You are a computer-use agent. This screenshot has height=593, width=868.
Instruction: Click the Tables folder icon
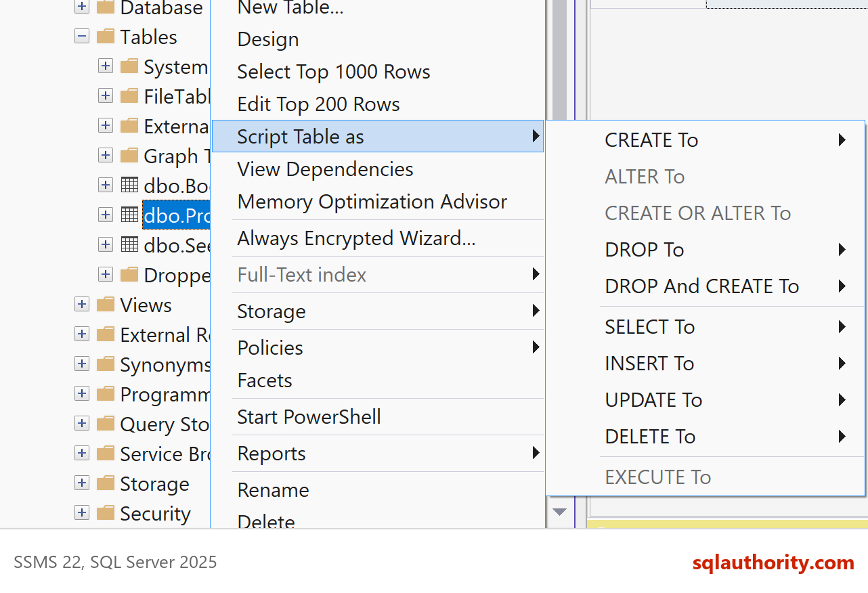pos(106,37)
